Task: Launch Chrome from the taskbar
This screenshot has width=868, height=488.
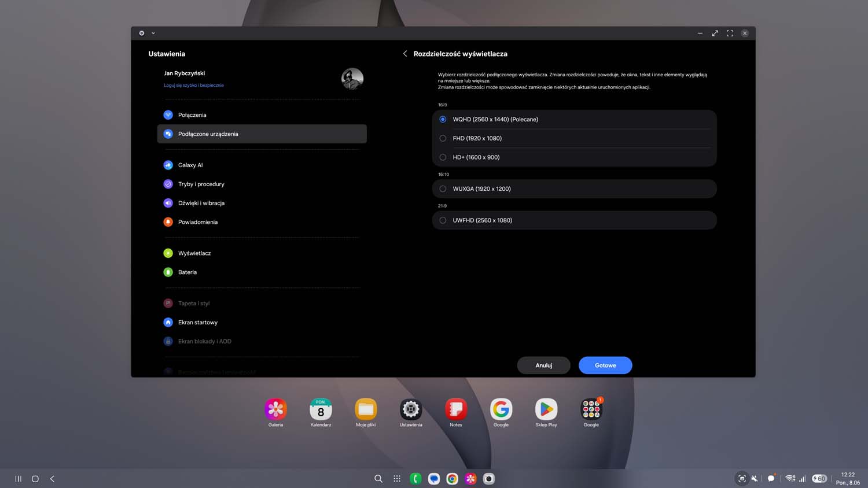Action: click(x=453, y=479)
